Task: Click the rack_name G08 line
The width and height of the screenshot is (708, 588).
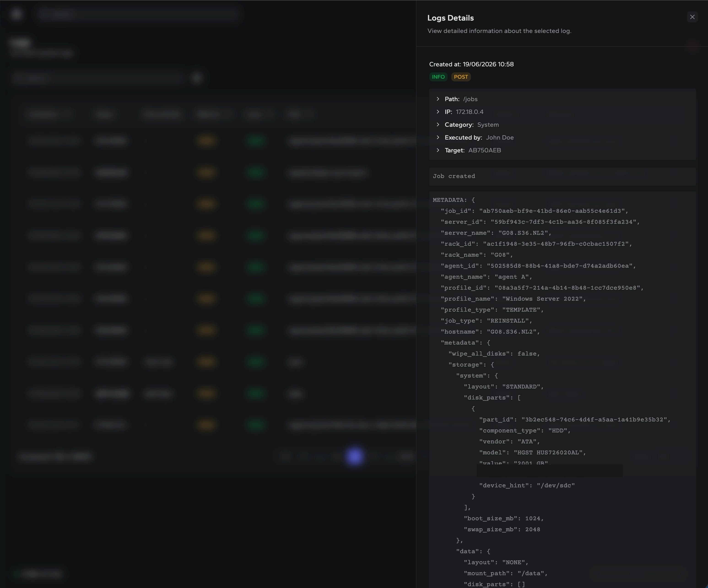Action: (x=477, y=255)
